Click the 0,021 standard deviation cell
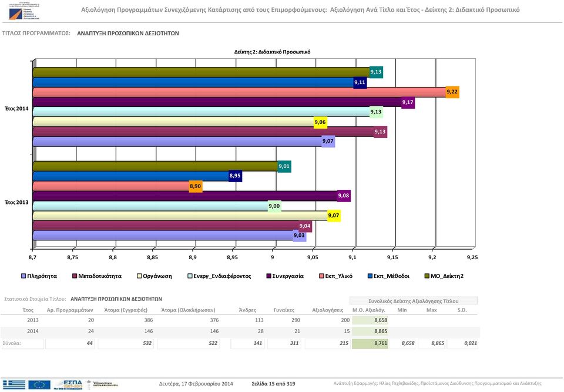 click(462, 343)
